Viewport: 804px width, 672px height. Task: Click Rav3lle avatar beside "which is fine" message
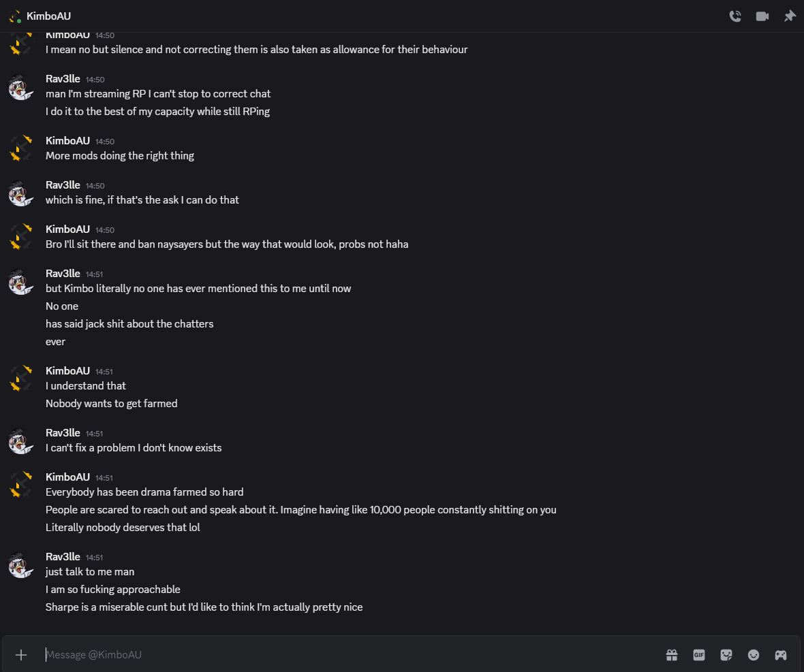tap(21, 194)
